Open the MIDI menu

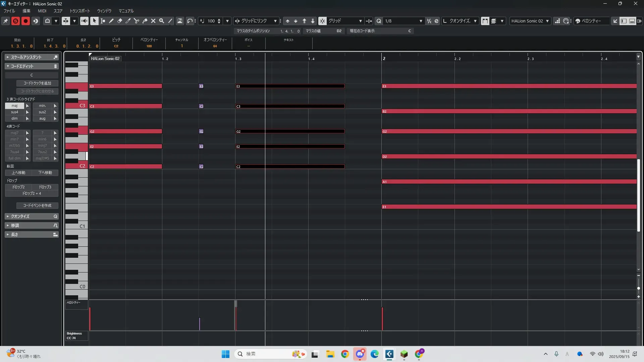point(42,11)
